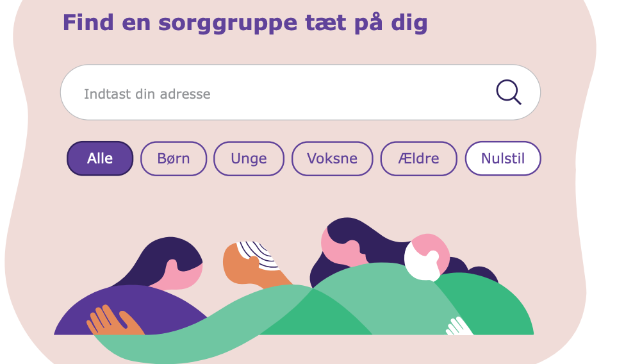Click the orange hand on the purple sweater
Screen dimensions: 617x364
click(x=110, y=320)
